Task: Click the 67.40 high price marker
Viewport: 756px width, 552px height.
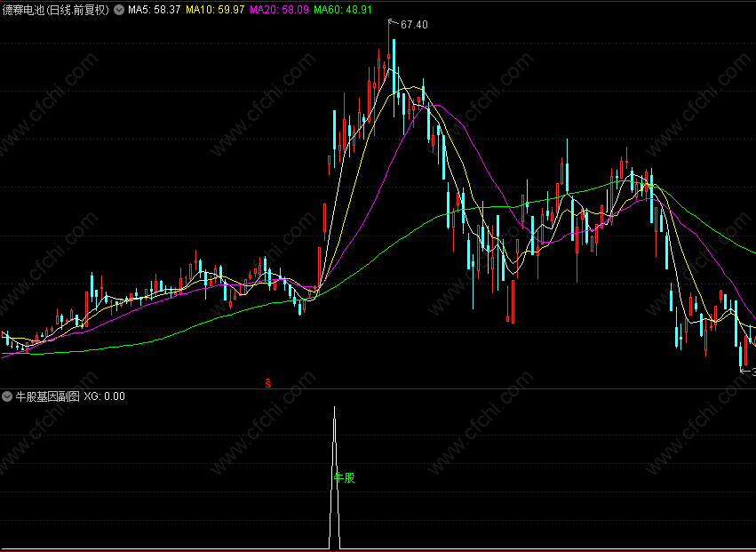Action: point(414,25)
